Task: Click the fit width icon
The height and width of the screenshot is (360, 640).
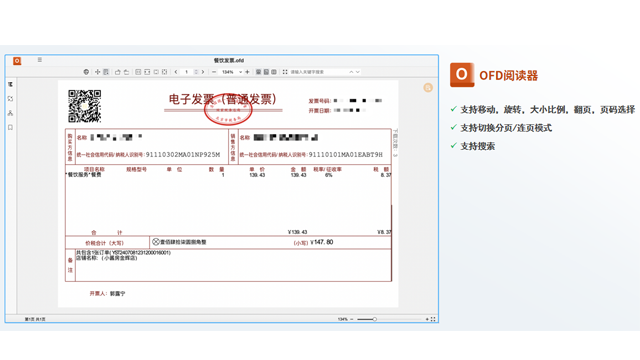Action: [x=147, y=72]
